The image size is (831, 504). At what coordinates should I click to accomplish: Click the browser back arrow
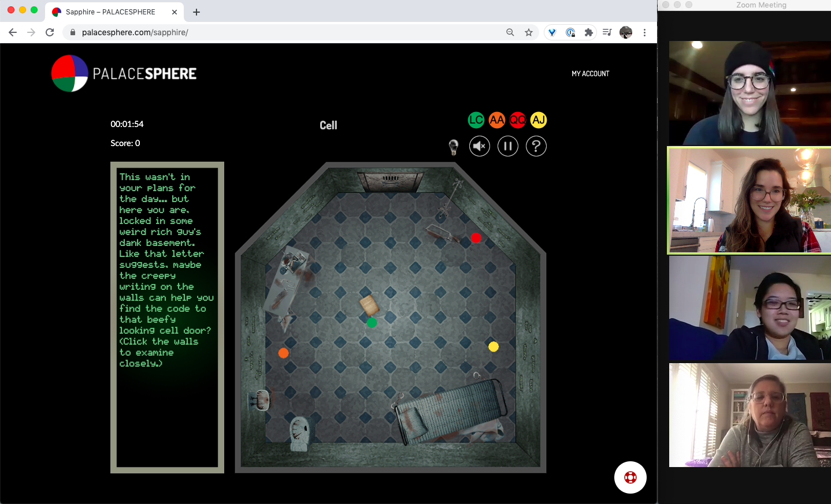point(13,32)
